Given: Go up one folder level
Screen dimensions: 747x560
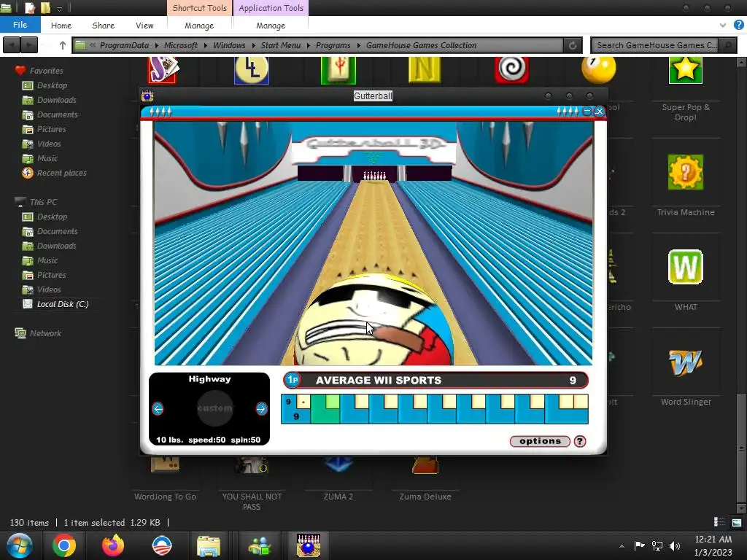Looking at the screenshot, I should point(63,45).
